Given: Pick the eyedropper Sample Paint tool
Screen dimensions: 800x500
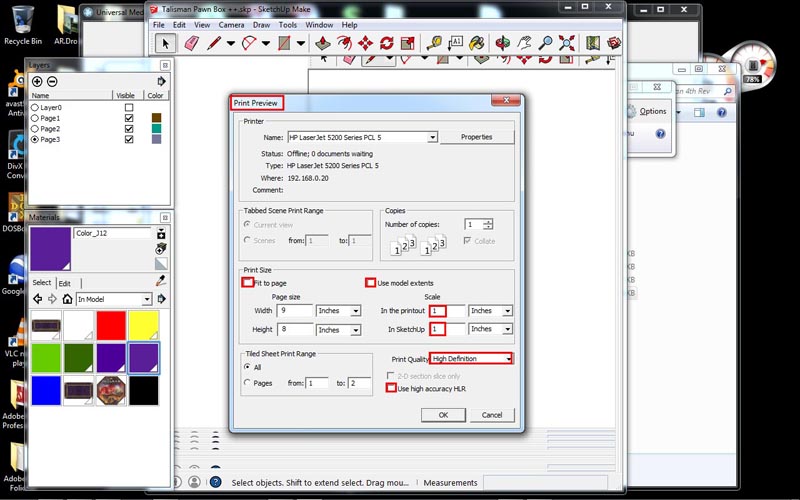Looking at the screenshot, I should (x=161, y=281).
